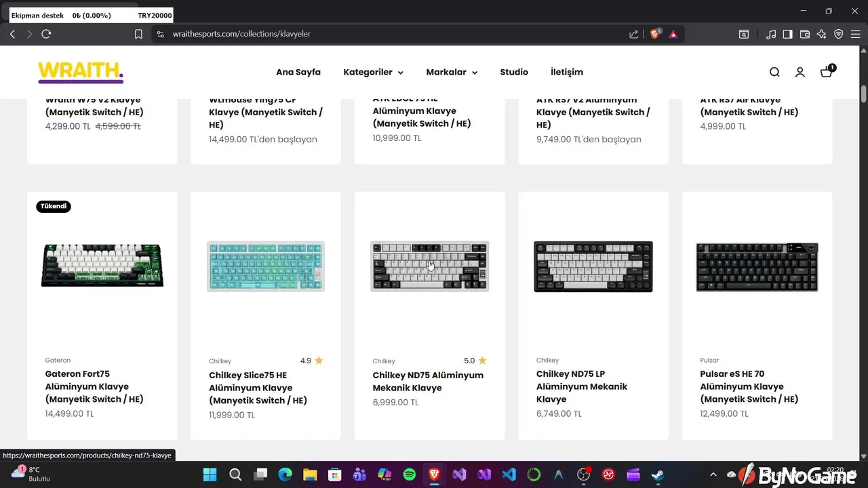868x488 pixels.
Task: Click the Pulsar brand label
Action: point(709,361)
